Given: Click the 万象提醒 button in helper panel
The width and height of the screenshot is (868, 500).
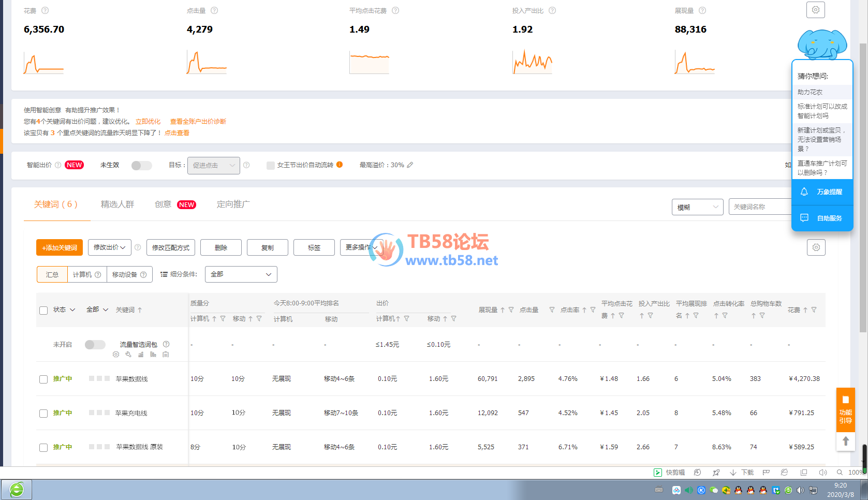Looking at the screenshot, I should click(822, 192).
